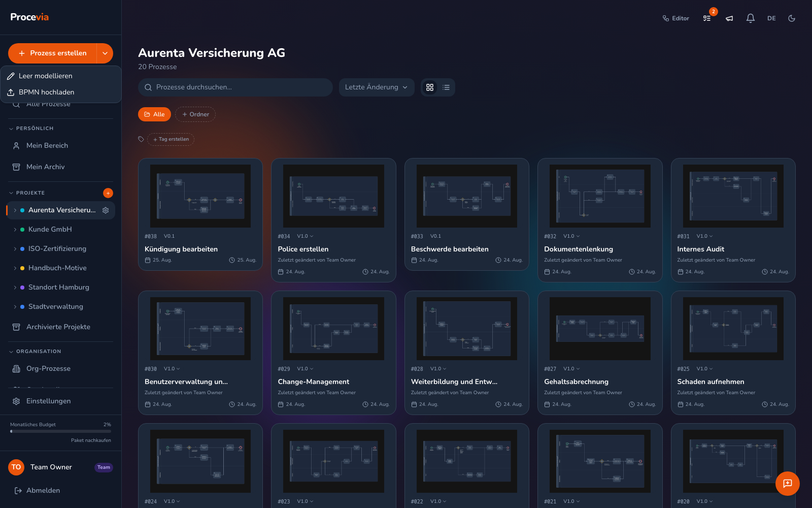The image size is (812, 508).
Task: Switch to grid view
Action: [430, 87]
